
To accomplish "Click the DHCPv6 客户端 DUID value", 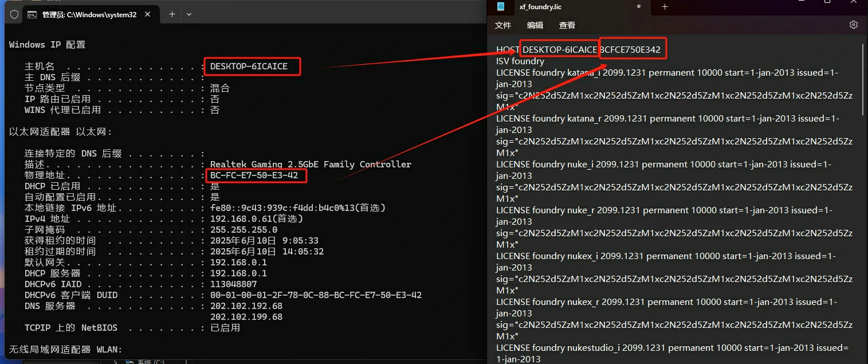I will (x=316, y=295).
